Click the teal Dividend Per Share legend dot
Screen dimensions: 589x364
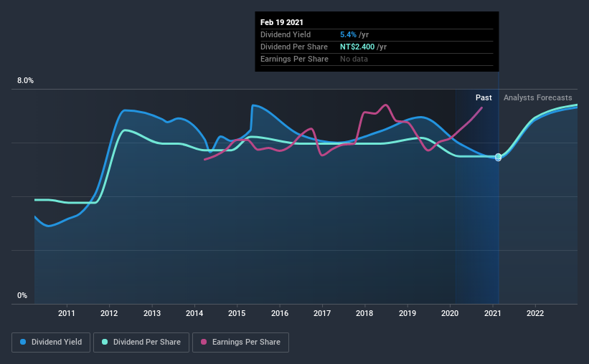point(105,342)
